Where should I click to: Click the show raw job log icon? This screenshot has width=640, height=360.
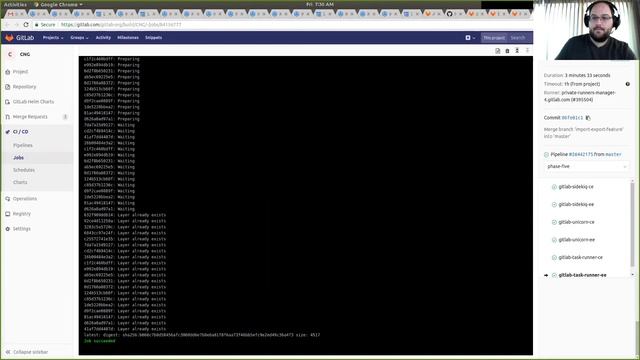pyautogui.click(x=498, y=51)
